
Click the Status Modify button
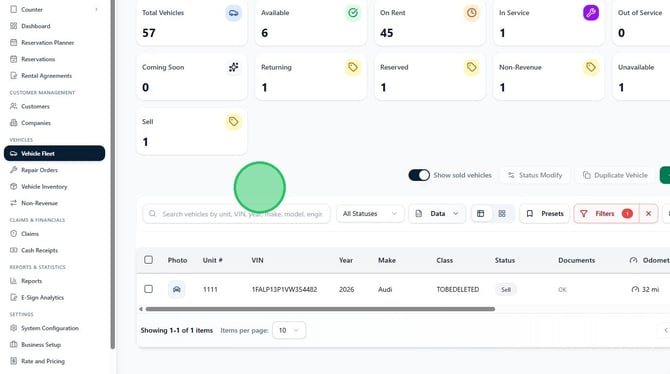coord(535,175)
